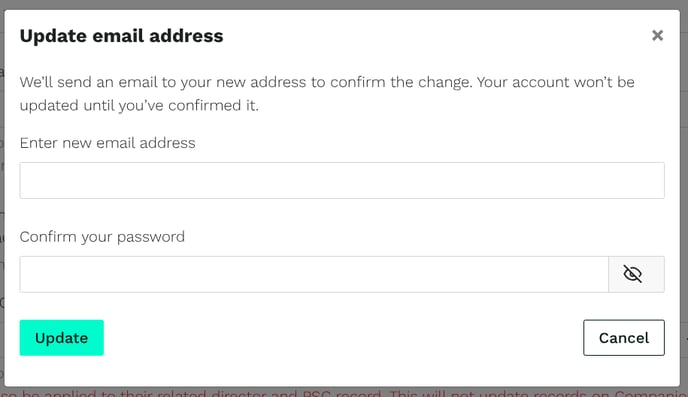Select the 'Confirm your password' label
The image size is (688, 397).
tap(102, 237)
